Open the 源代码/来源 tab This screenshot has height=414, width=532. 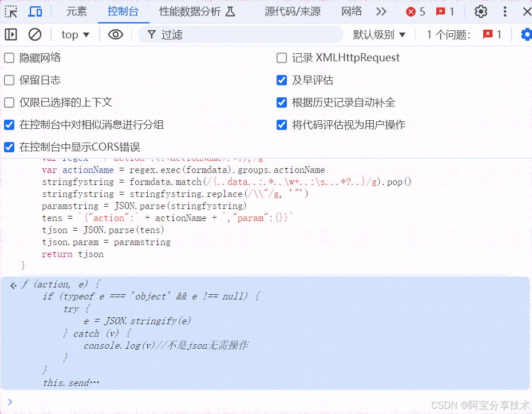293,11
